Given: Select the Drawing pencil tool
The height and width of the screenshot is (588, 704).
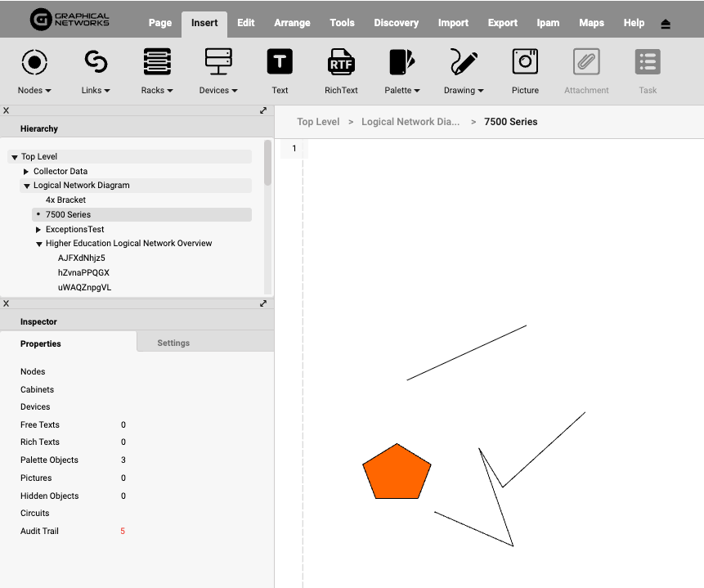Looking at the screenshot, I should coord(464,62).
